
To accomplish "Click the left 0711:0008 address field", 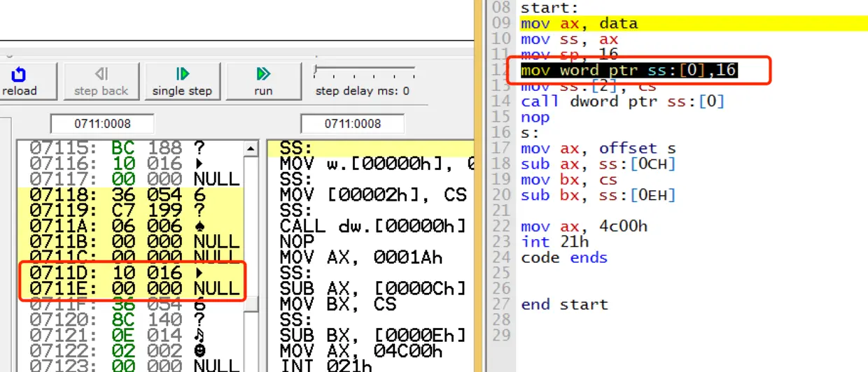I will pyautogui.click(x=101, y=124).
